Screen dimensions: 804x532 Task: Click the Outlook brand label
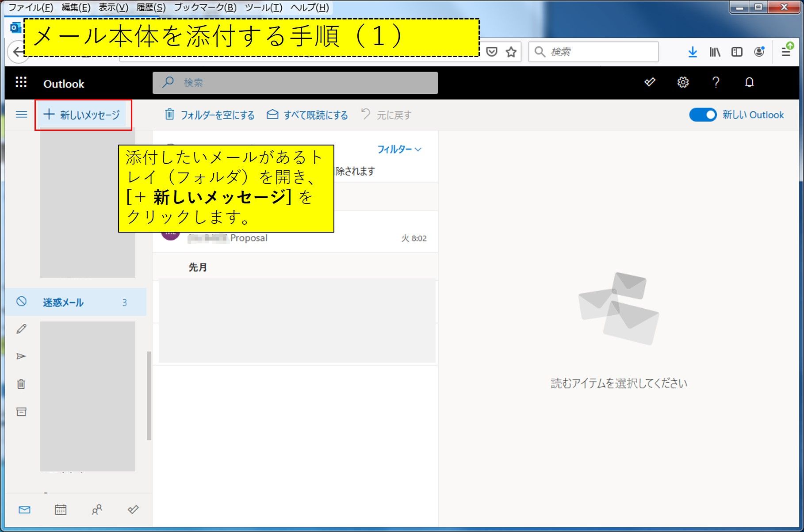tap(64, 84)
